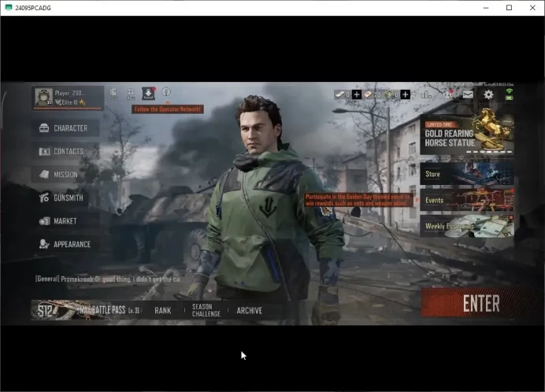Open the CONTACTS menu
The width and height of the screenshot is (545, 392).
point(65,151)
